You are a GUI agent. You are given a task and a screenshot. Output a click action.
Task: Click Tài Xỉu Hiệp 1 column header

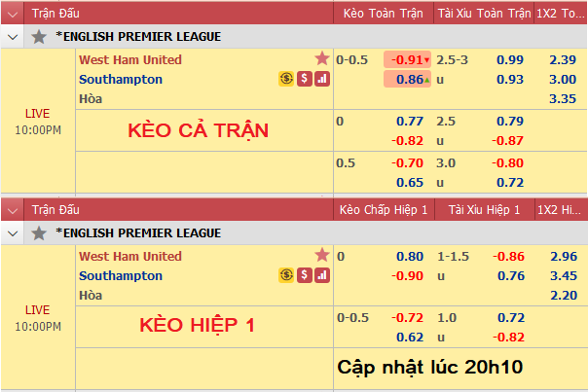[484, 210]
